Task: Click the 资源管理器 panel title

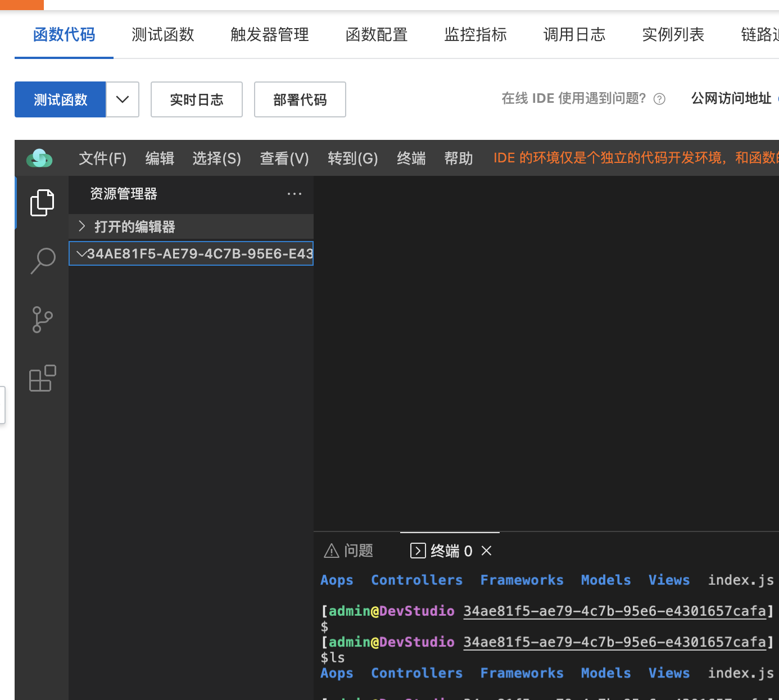Action: [x=124, y=194]
